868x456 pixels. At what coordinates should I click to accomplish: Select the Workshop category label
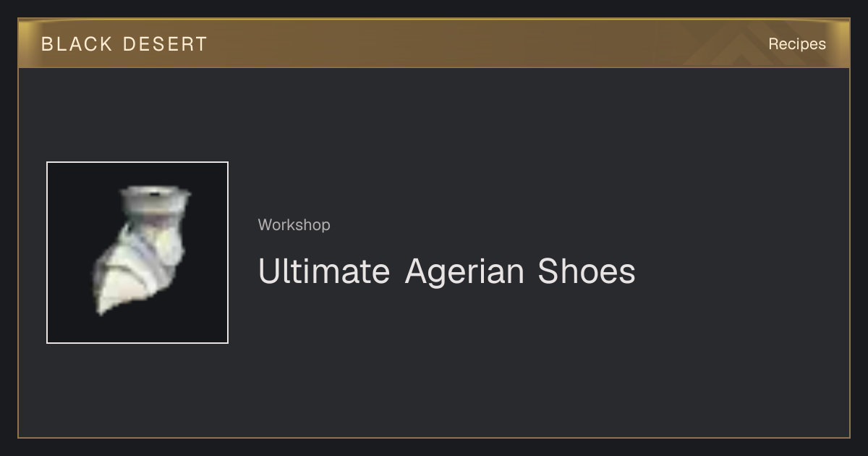point(294,225)
